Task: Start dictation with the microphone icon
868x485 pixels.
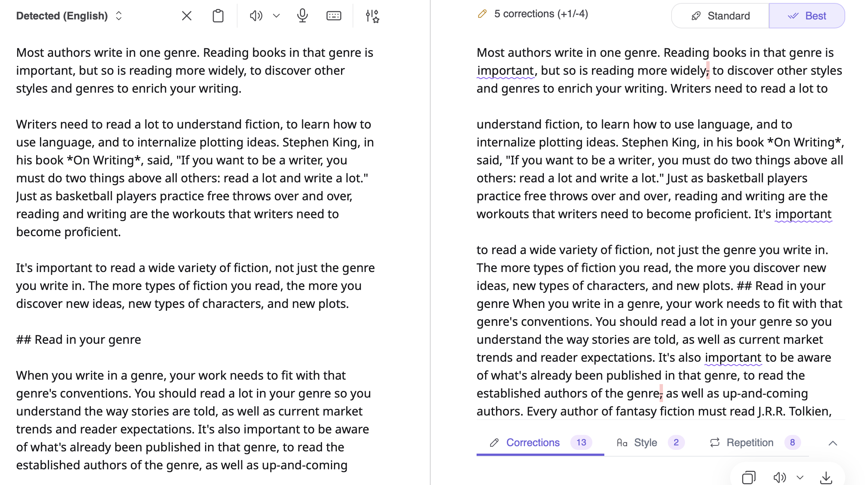Action: 302,16
